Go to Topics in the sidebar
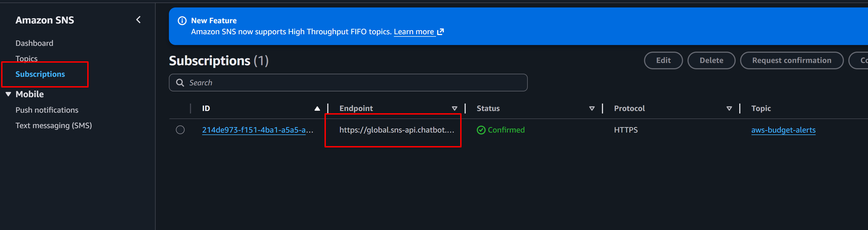Image resolution: width=868 pixels, height=230 pixels. click(x=27, y=59)
